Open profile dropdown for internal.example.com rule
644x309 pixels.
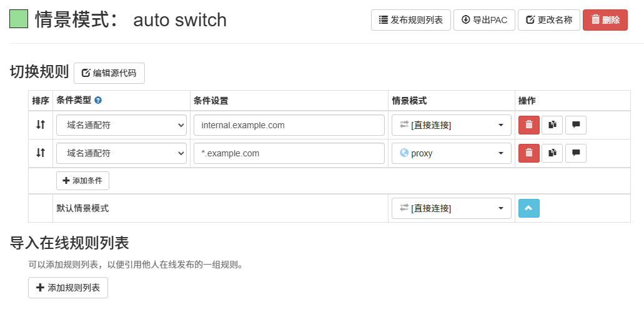pos(452,125)
